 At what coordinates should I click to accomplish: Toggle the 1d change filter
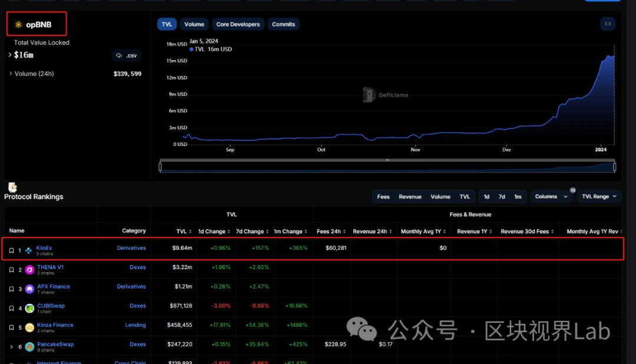tap(487, 197)
